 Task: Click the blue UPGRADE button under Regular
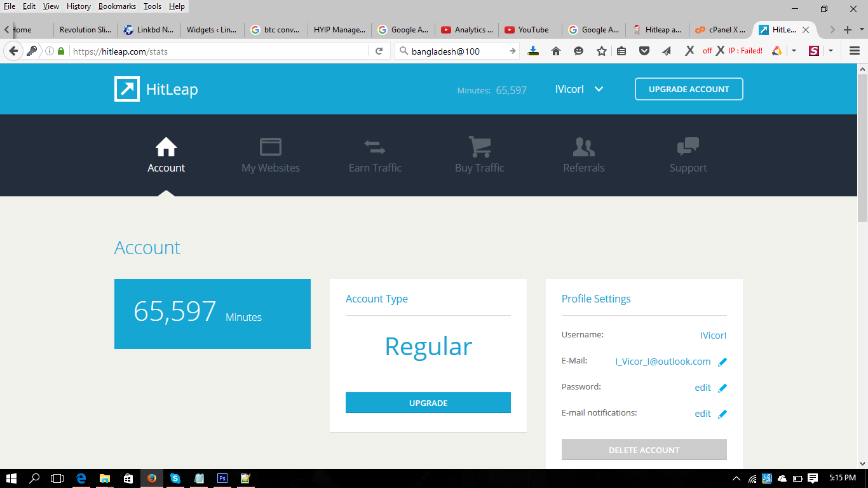click(x=428, y=403)
